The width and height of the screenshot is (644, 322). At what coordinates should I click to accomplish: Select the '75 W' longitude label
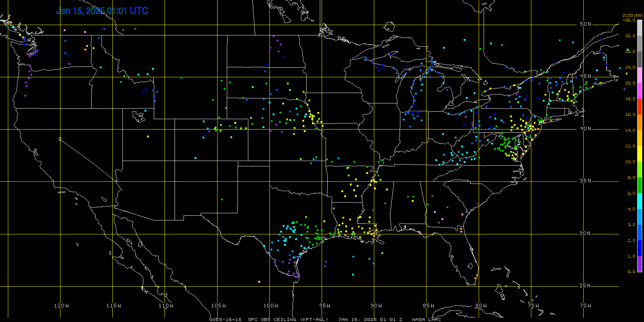tap(533, 306)
